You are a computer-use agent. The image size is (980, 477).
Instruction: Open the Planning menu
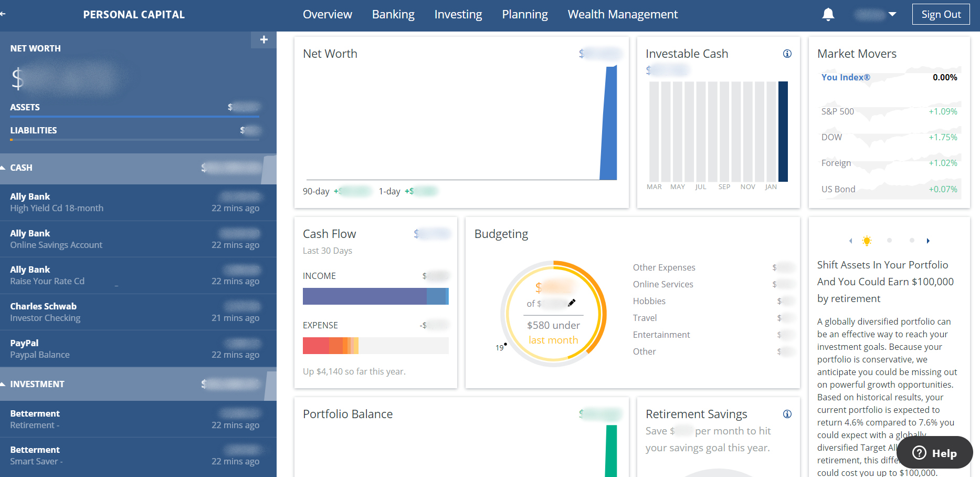(x=525, y=15)
